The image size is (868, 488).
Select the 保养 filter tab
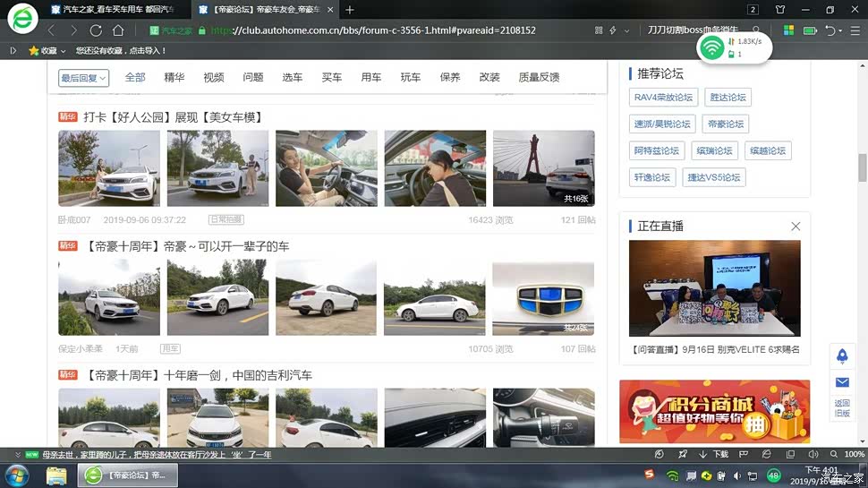pos(449,78)
